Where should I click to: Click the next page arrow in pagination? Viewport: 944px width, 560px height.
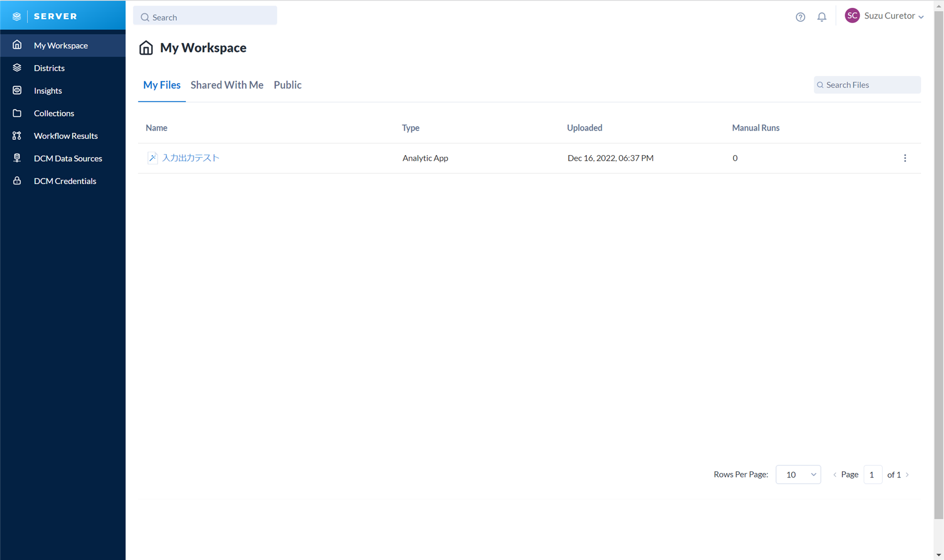coord(907,474)
